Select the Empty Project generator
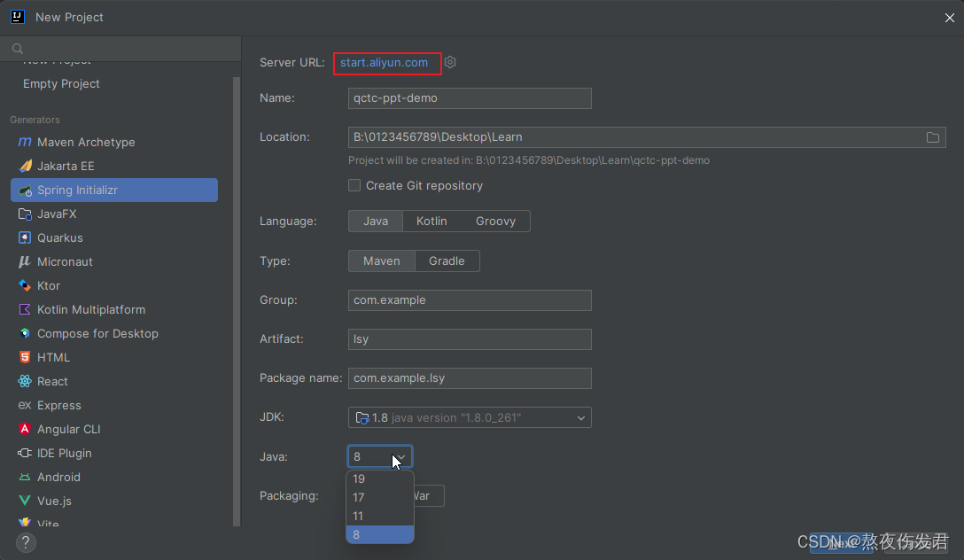 pyautogui.click(x=61, y=83)
